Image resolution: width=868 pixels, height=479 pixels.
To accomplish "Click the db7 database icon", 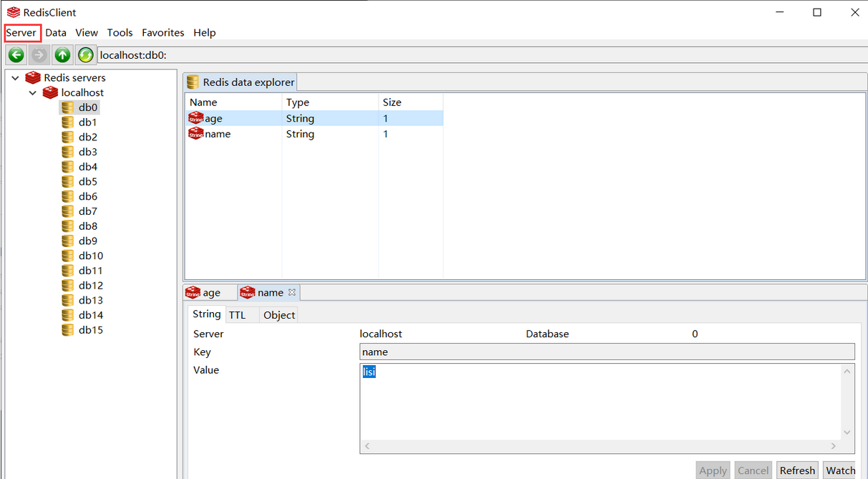I will pos(68,211).
